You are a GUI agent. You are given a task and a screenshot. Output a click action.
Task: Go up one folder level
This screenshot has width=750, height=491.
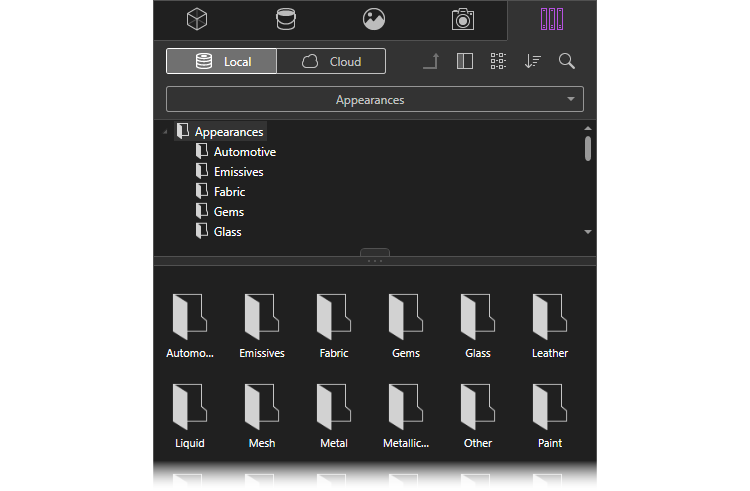pyautogui.click(x=431, y=61)
